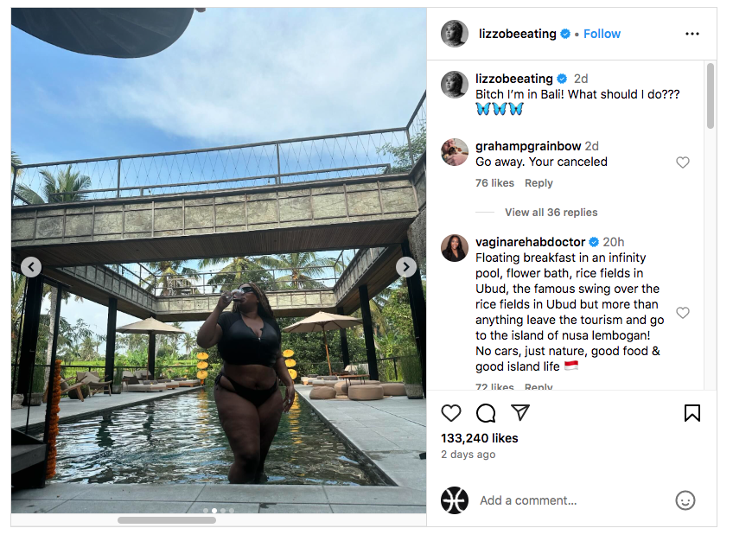
Task: Toggle like on vaginarehabdoctor's comment
Action: tap(683, 313)
